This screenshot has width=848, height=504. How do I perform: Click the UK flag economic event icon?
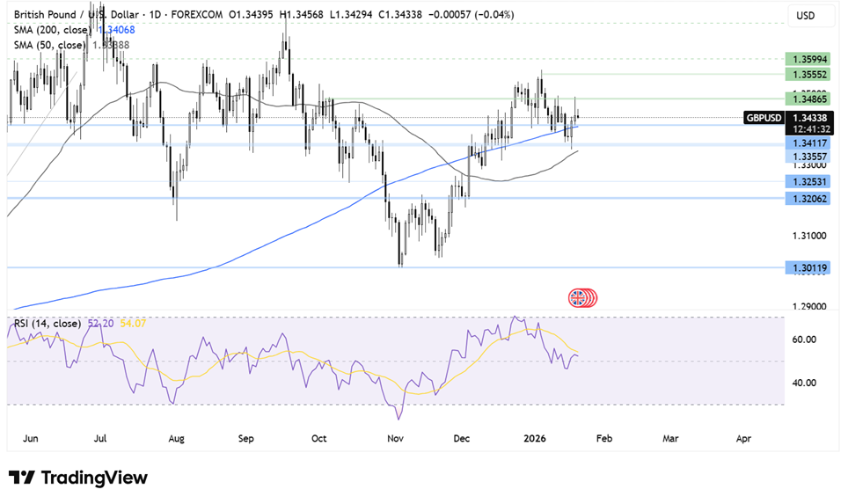[x=578, y=297]
